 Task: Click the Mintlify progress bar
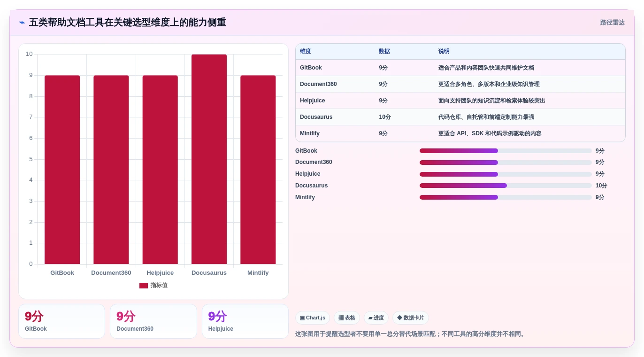(x=506, y=197)
